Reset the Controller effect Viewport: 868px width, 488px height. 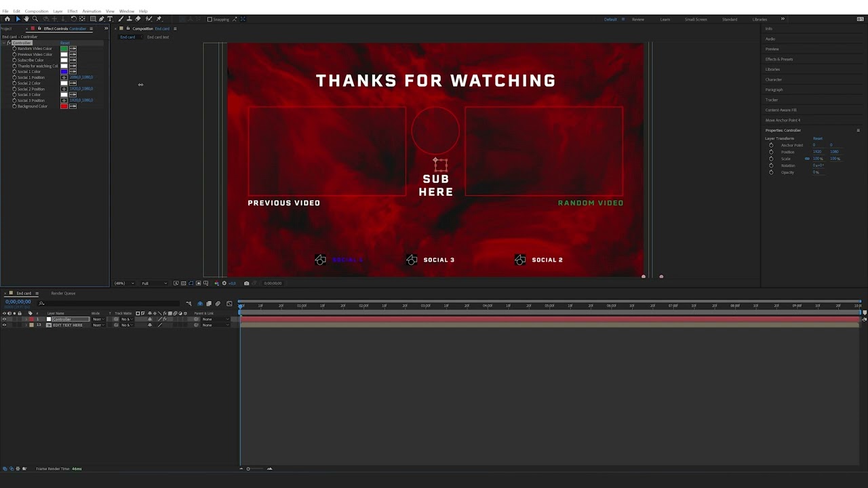point(65,43)
